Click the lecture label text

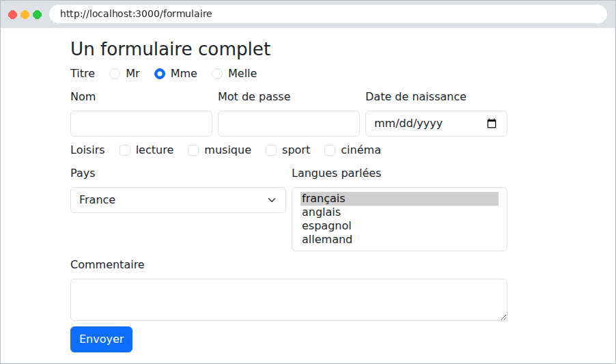pyautogui.click(x=155, y=150)
